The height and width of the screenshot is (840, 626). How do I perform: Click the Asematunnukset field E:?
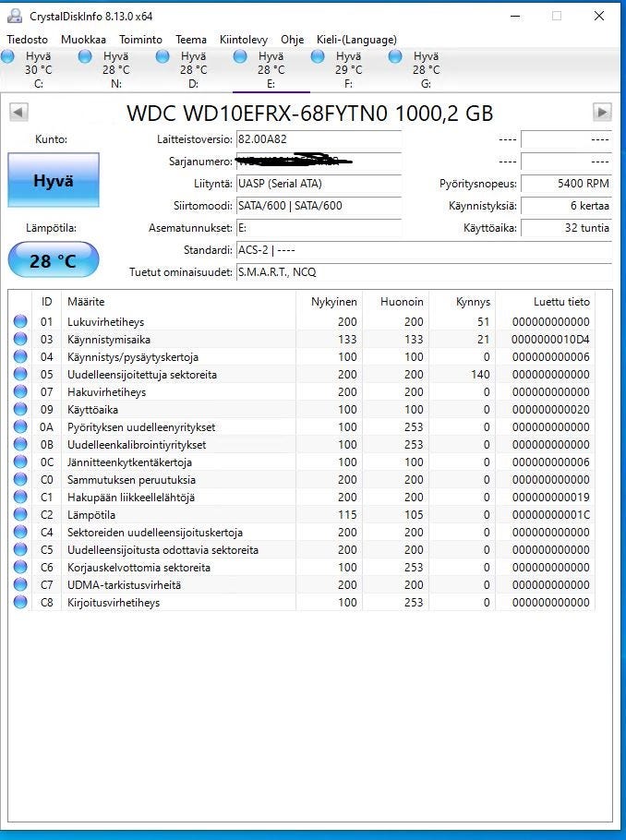(319, 228)
